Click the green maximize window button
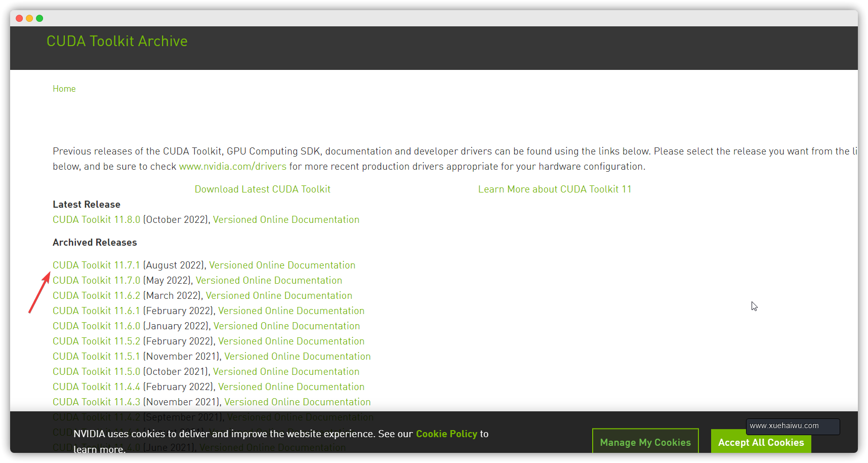Screen dimensions: 868x463 pyautogui.click(x=39, y=18)
